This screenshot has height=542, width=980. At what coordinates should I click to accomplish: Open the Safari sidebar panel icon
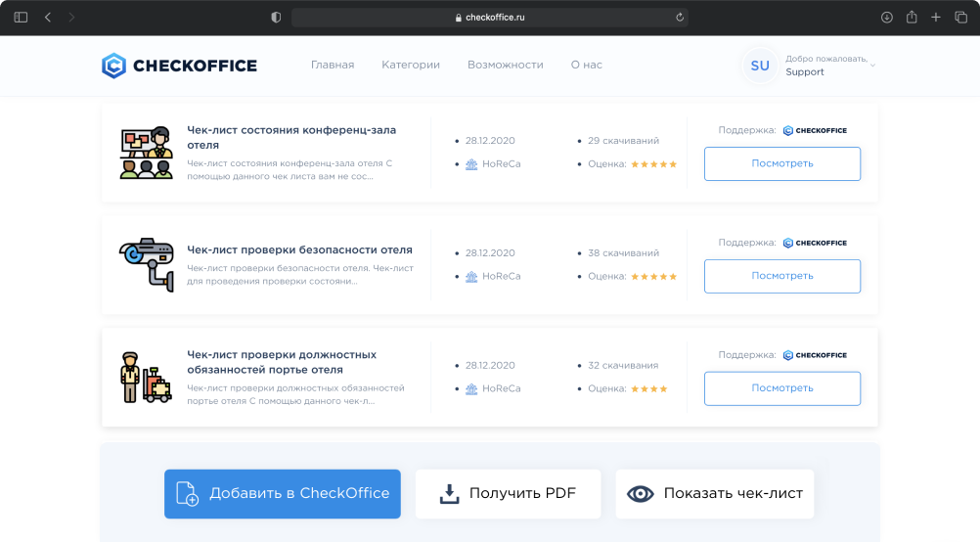click(x=21, y=18)
